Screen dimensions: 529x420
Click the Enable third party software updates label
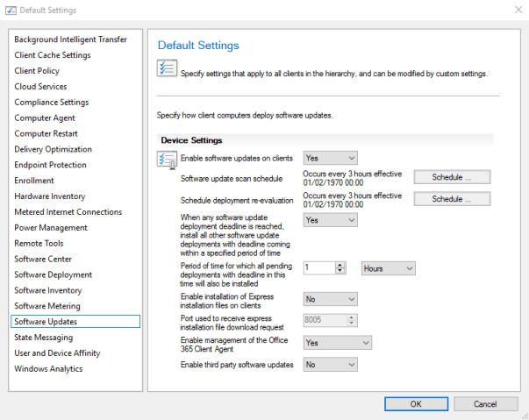(237, 365)
